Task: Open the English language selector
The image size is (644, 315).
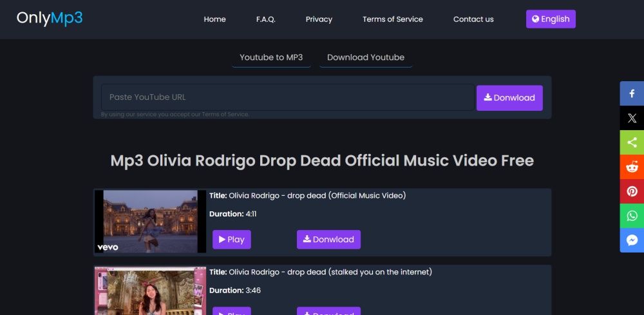Action: 551,19
